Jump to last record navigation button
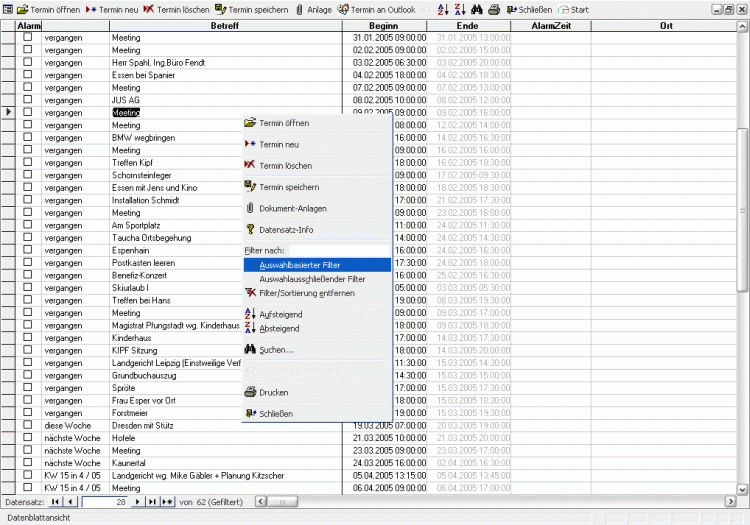This screenshot has width=750, height=525. click(153, 501)
